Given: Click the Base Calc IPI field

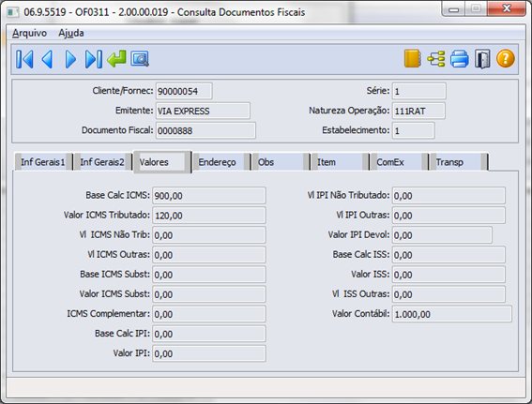Looking at the screenshot, I should [x=209, y=334].
